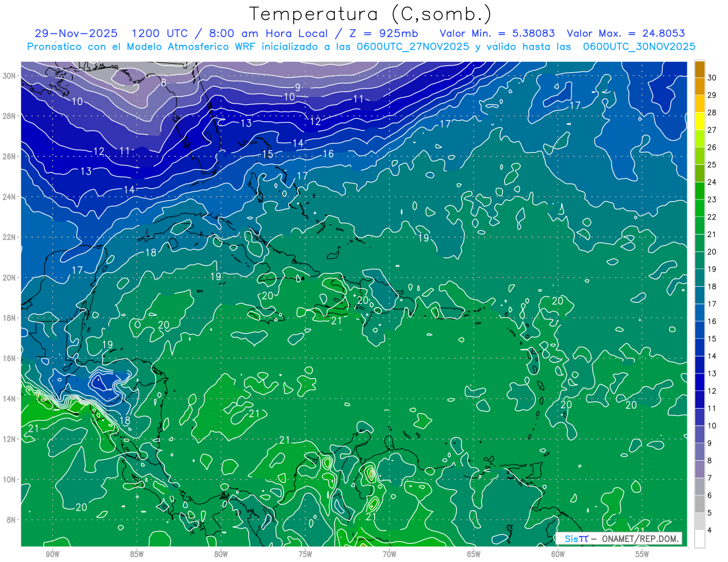728x562 pixels.
Task: Select "Valor Min. = 5.38083" text
Action: coord(498,34)
